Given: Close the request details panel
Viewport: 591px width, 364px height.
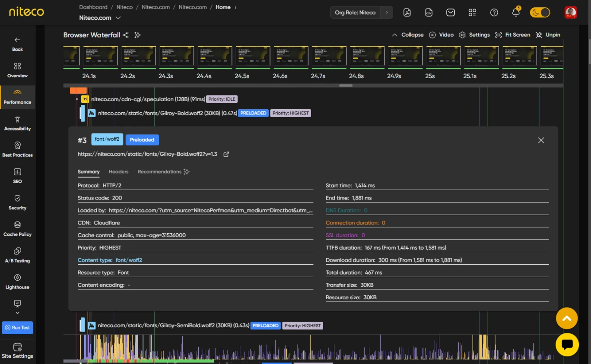Looking at the screenshot, I should [541, 140].
